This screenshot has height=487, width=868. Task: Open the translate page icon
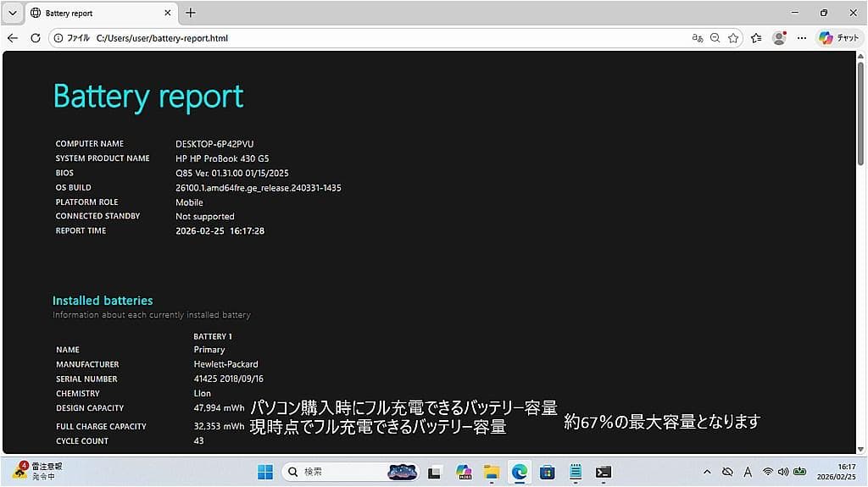pos(698,38)
